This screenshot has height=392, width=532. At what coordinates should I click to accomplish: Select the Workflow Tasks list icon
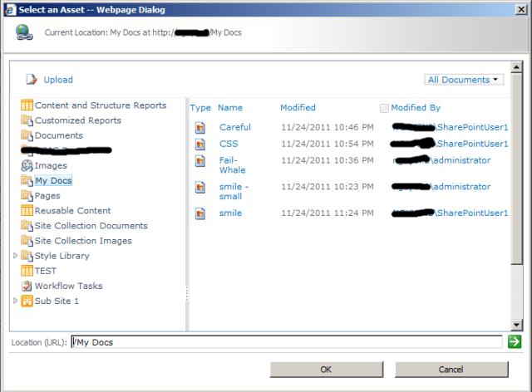click(27, 286)
